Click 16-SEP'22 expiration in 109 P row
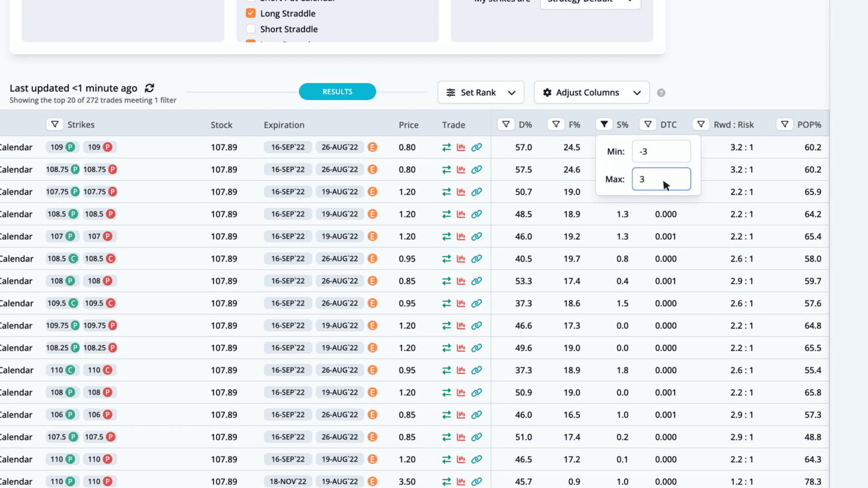This screenshot has height=488, width=868. coord(288,147)
